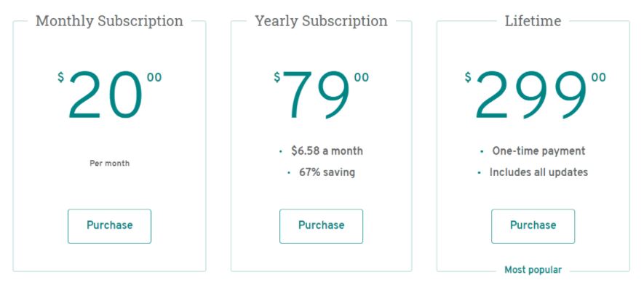
Task: Click the large 20 price number
Action: click(x=106, y=95)
